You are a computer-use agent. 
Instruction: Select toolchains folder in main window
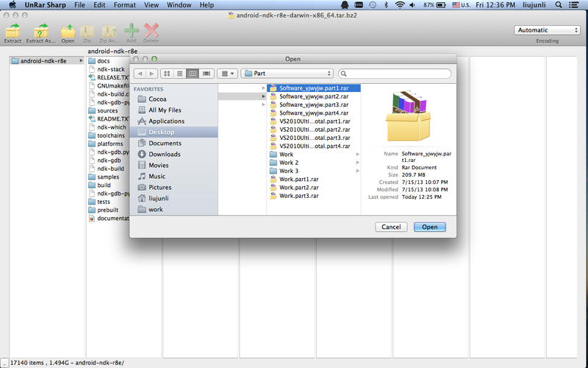point(107,135)
